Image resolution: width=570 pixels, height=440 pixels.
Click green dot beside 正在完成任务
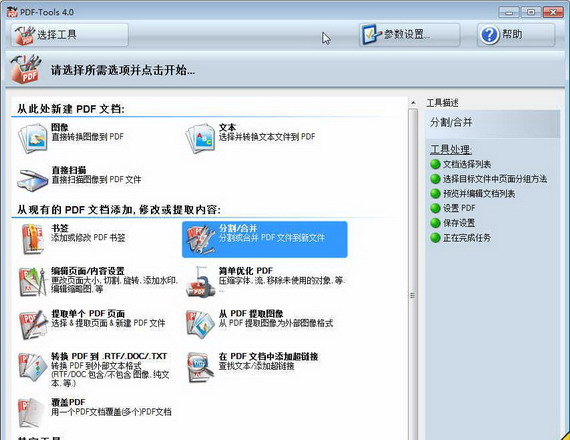pos(435,238)
